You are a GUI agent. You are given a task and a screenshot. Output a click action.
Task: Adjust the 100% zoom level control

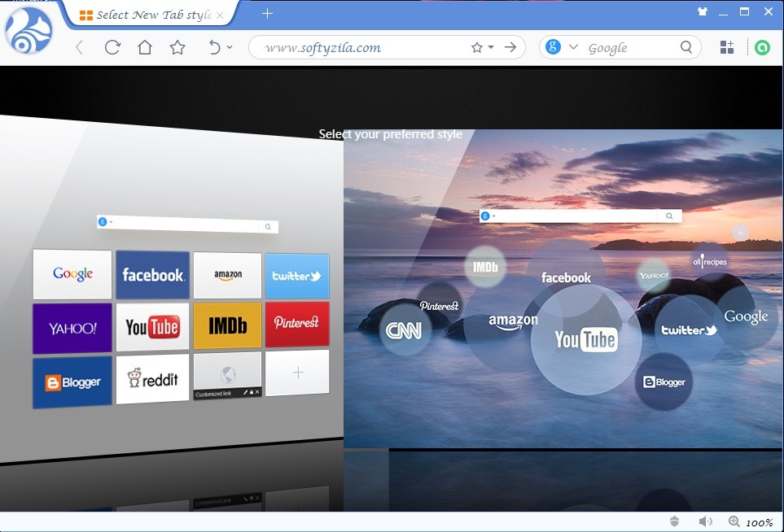click(751, 522)
